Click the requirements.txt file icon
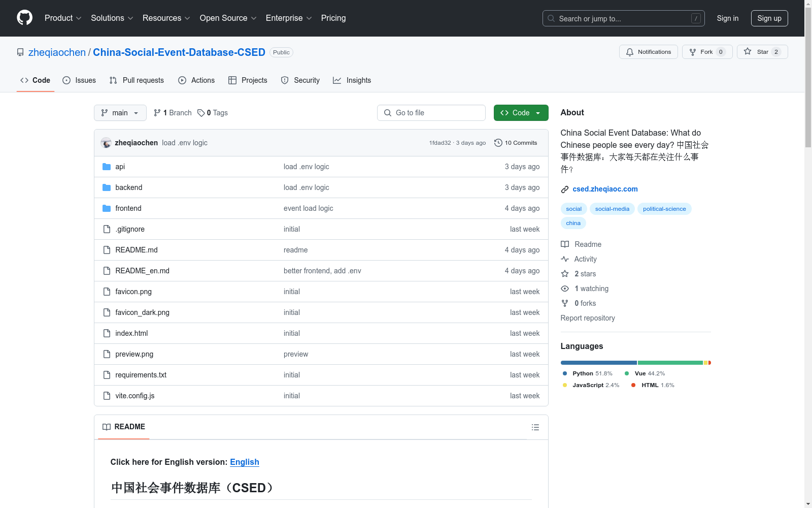This screenshot has height=508, width=812. coord(107,375)
